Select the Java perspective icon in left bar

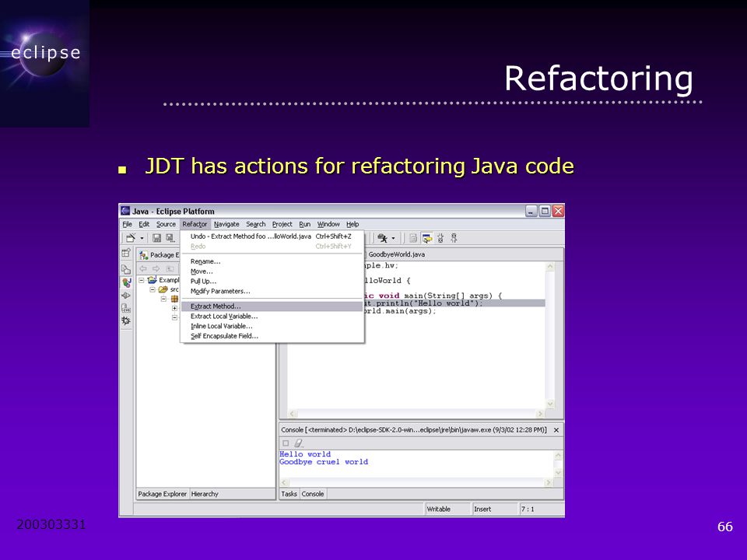click(126, 282)
